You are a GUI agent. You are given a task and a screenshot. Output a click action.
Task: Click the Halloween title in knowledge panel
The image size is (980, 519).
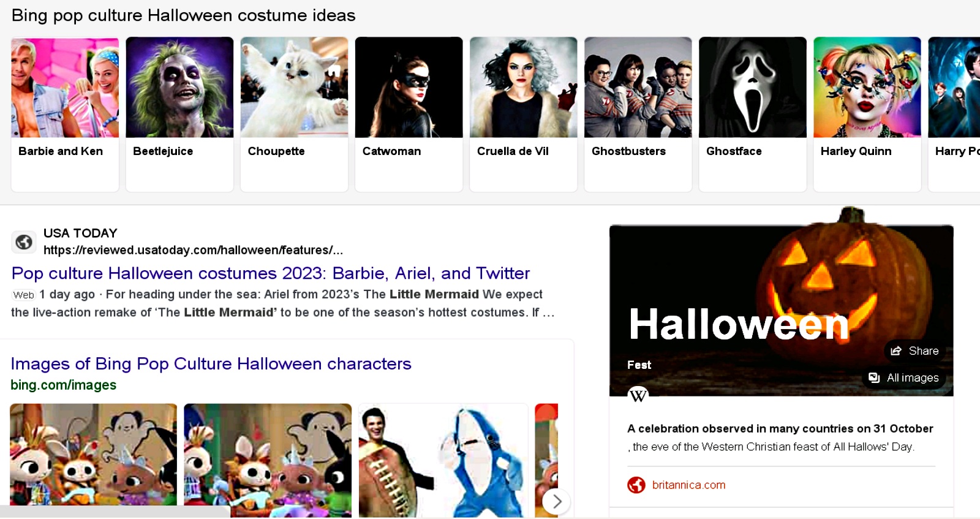(739, 324)
